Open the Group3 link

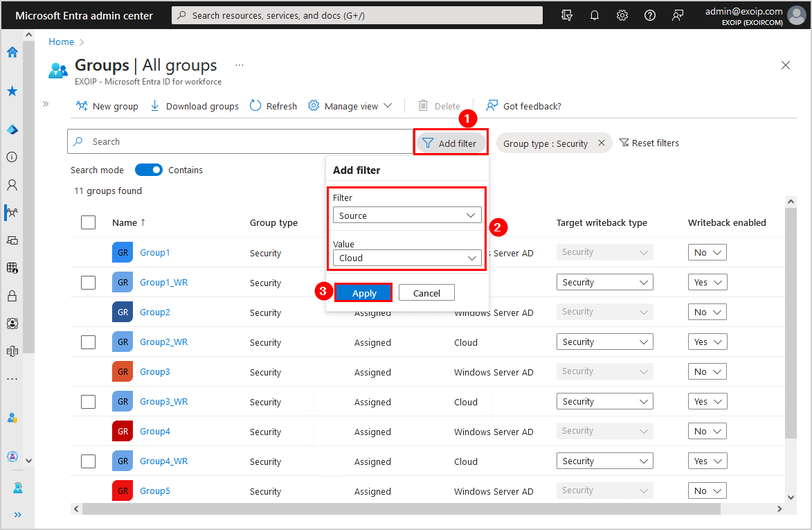[x=154, y=372]
